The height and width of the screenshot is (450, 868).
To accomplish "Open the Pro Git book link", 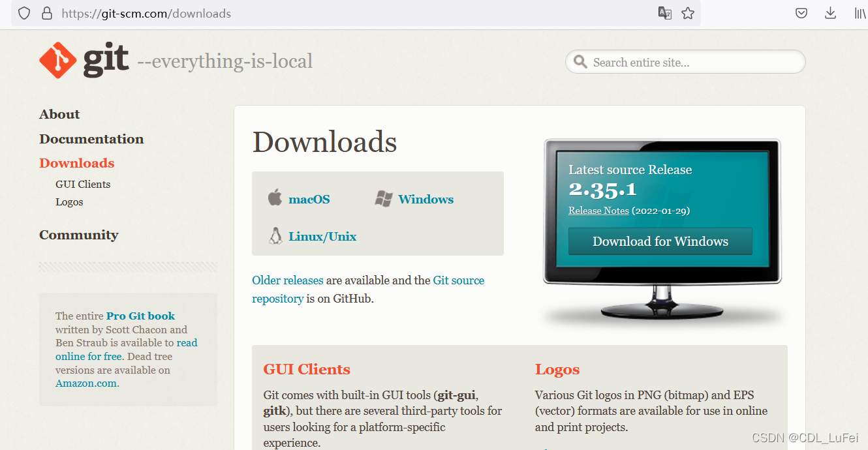I will (140, 316).
